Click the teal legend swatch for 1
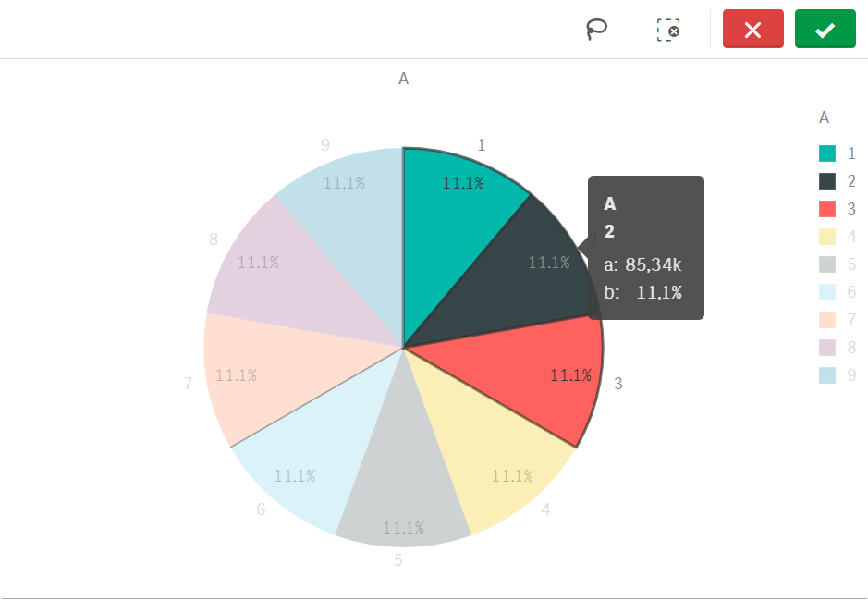Image resolution: width=868 pixels, height=601 pixels. coord(827,153)
